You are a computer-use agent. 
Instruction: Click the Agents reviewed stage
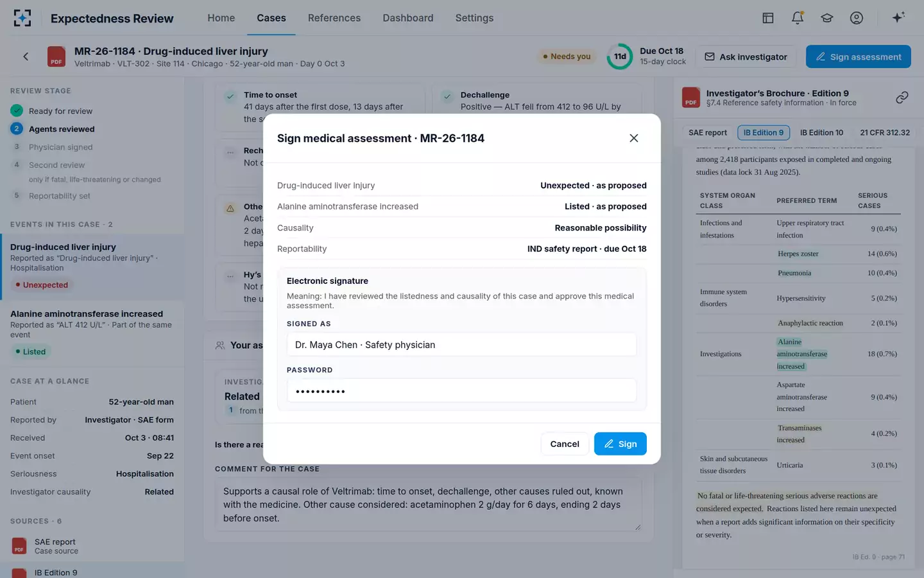pyautogui.click(x=62, y=129)
